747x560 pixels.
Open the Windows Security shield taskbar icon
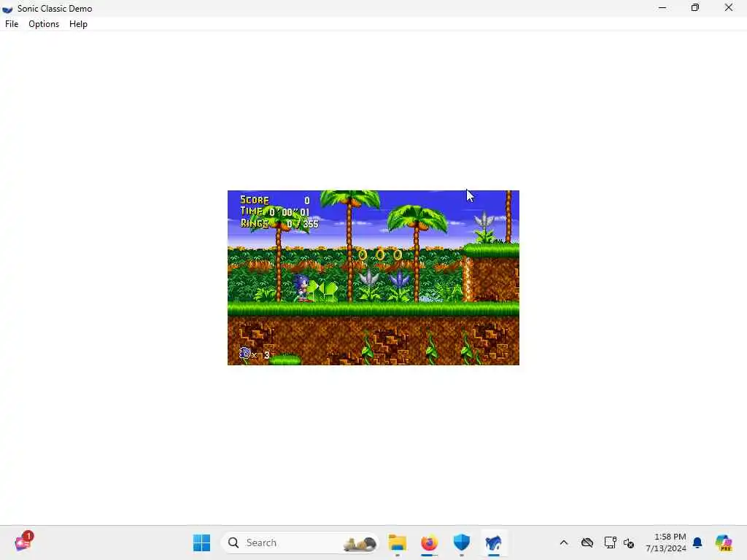click(x=461, y=542)
